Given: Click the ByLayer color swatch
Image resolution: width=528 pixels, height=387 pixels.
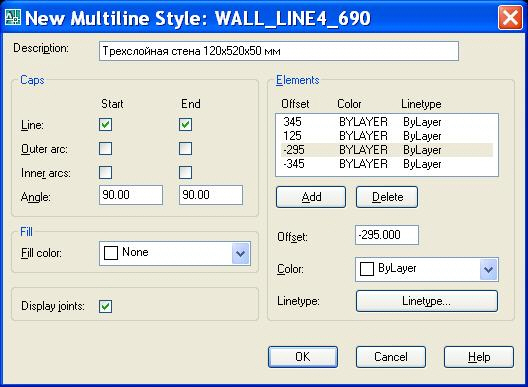Looking at the screenshot, I should pyautogui.click(x=367, y=269).
